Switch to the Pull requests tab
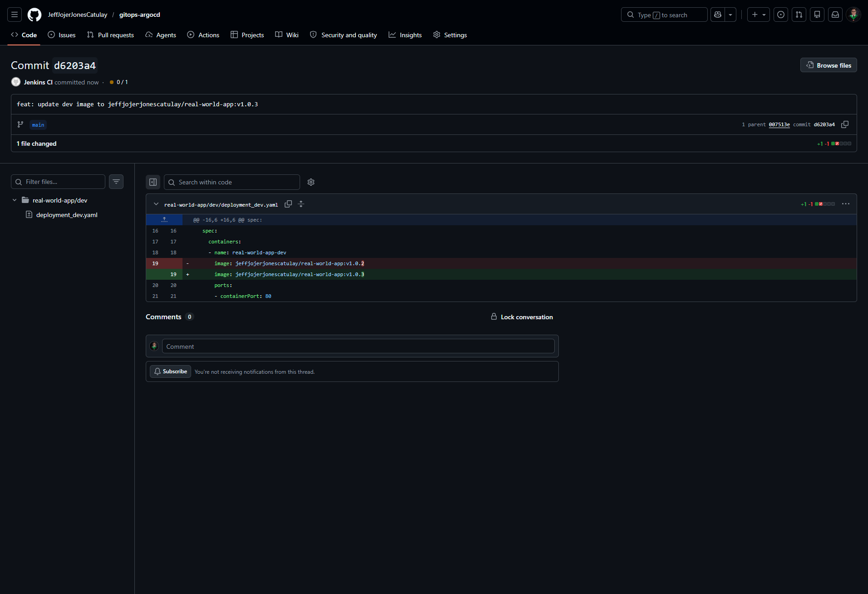868x594 pixels. (x=110, y=35)
